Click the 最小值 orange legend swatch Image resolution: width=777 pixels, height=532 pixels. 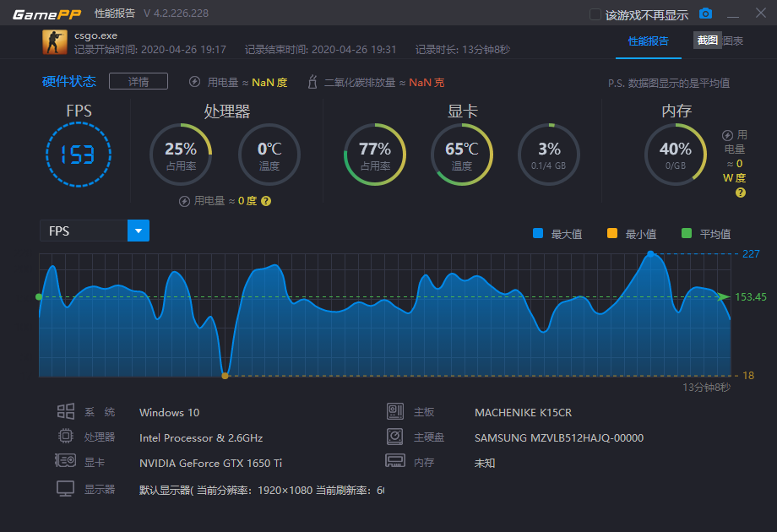pyautogui.click(x=612, y=233)
